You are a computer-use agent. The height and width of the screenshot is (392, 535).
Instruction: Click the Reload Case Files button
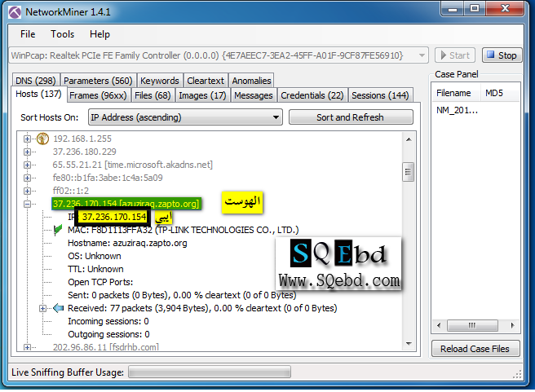point(476,349)
